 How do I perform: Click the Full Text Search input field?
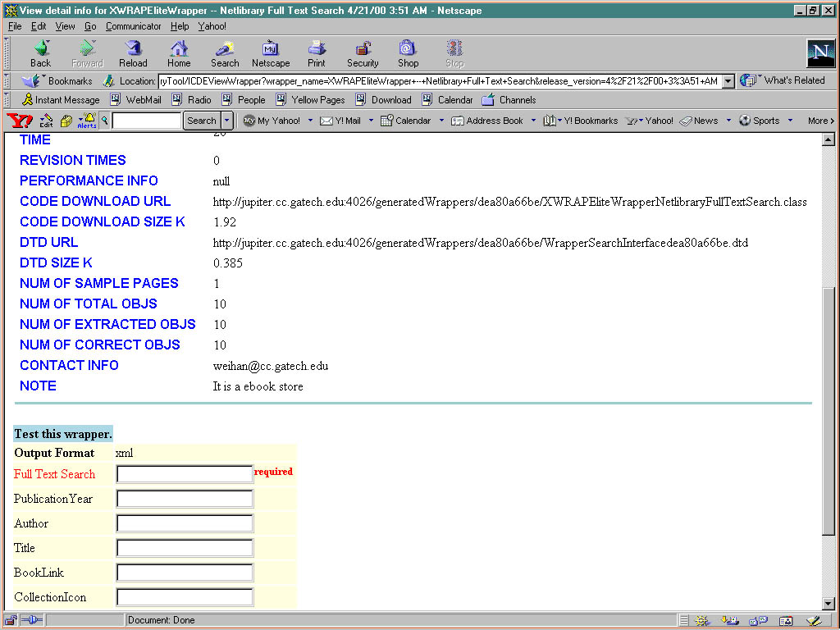[185, 474]
